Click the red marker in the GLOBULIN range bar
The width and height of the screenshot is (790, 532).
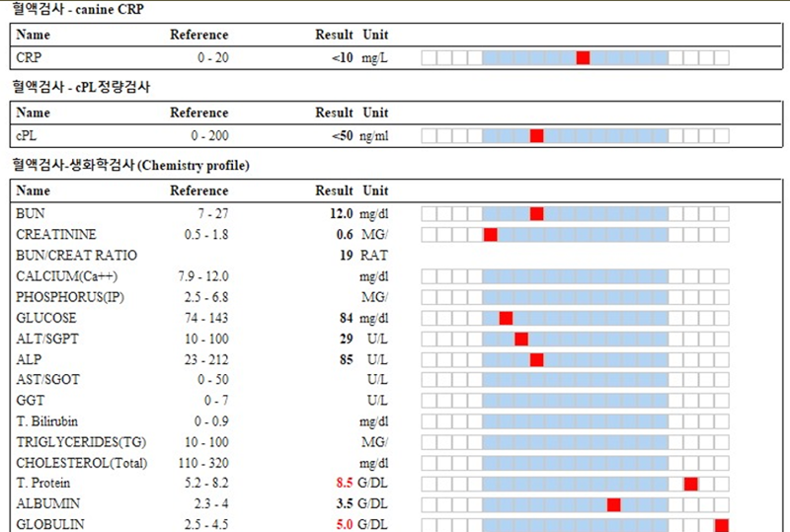[x=722, y=525]
